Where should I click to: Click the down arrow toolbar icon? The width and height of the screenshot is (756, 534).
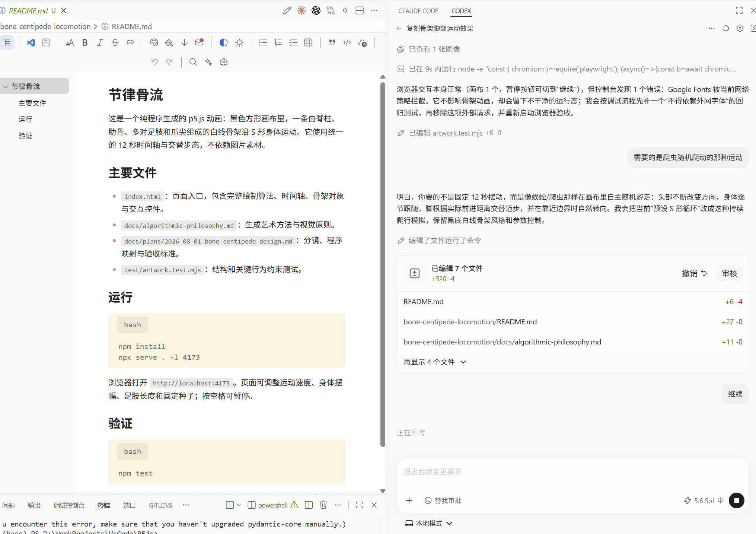[184, 42]
